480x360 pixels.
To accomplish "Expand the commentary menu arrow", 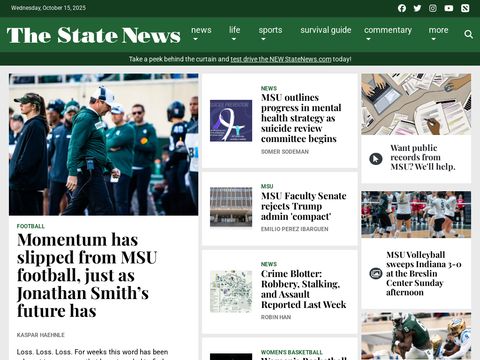I will coord(368,39).
